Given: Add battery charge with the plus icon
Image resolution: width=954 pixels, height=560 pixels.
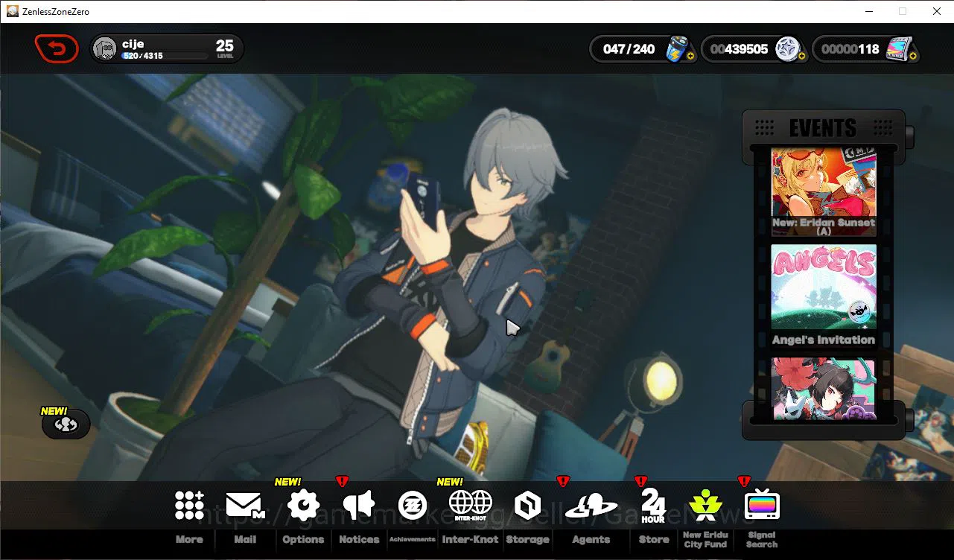Looking at the screenshot, I should 690,56.
